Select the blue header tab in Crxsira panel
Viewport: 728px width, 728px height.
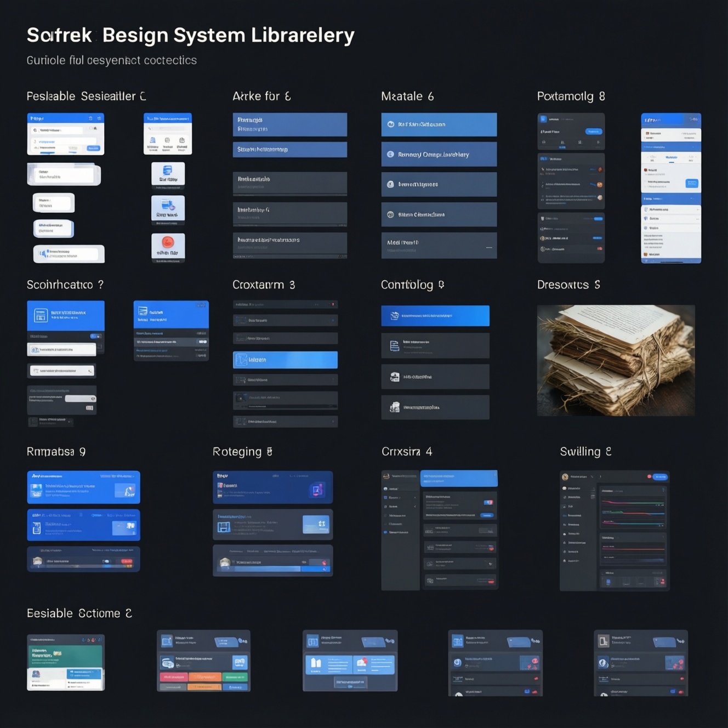click(x=459, y=478)
